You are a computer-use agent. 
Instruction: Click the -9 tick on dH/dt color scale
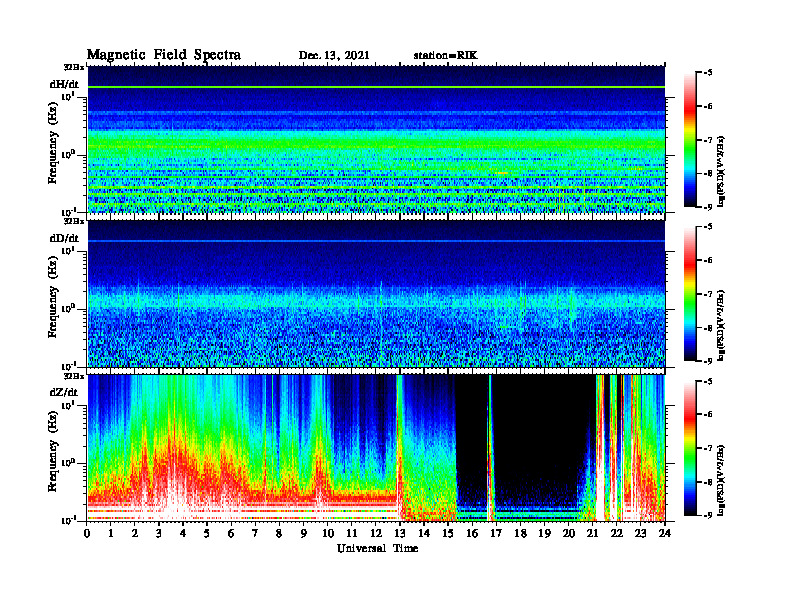point(708,207)
